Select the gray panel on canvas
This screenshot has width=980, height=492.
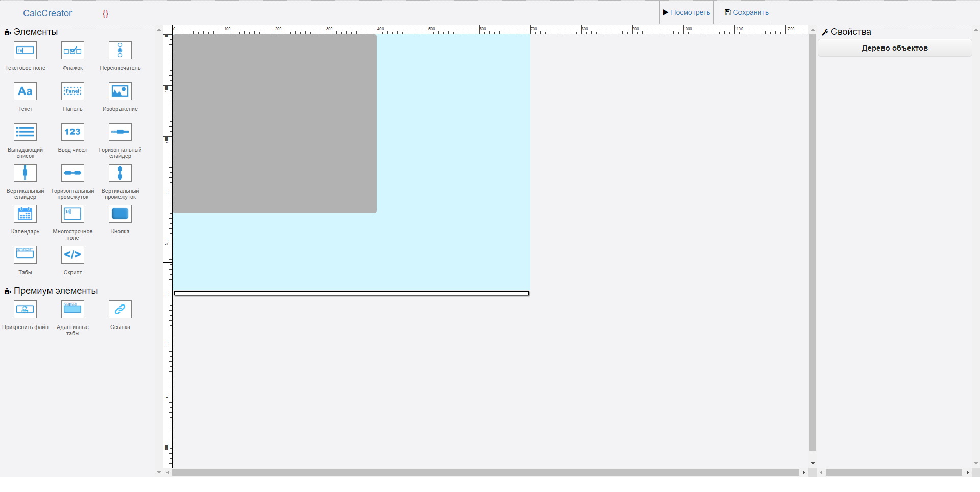pos(275,124)
